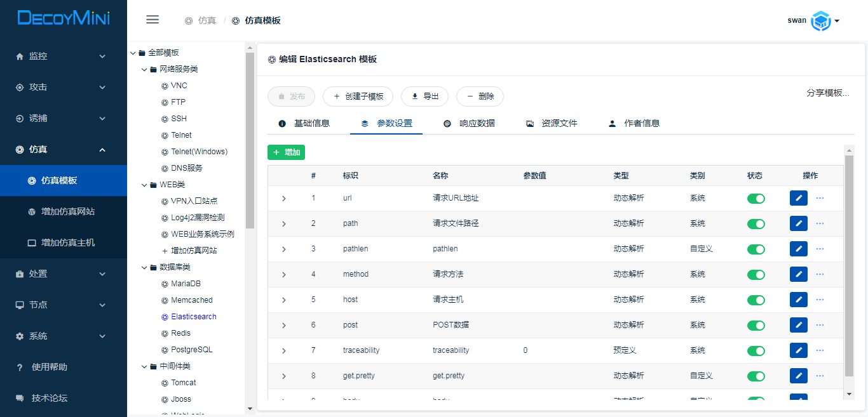Click edit pencil icon for host row

[x=798, y=300]
